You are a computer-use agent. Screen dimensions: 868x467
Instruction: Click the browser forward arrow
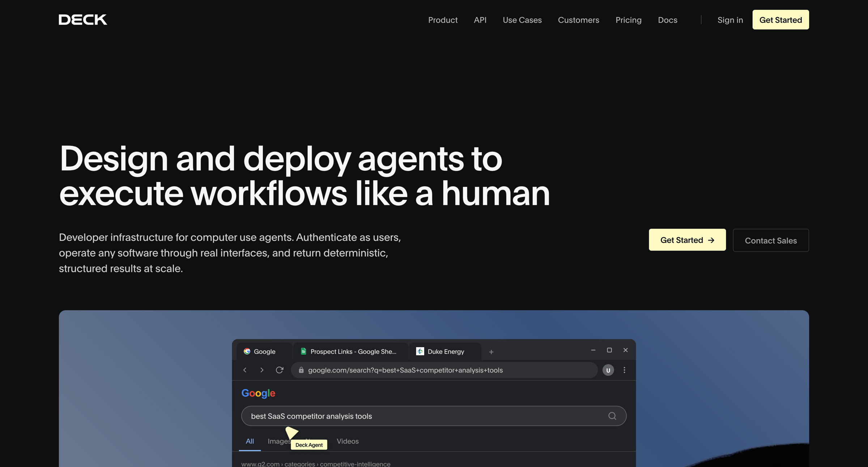(262, 370)
